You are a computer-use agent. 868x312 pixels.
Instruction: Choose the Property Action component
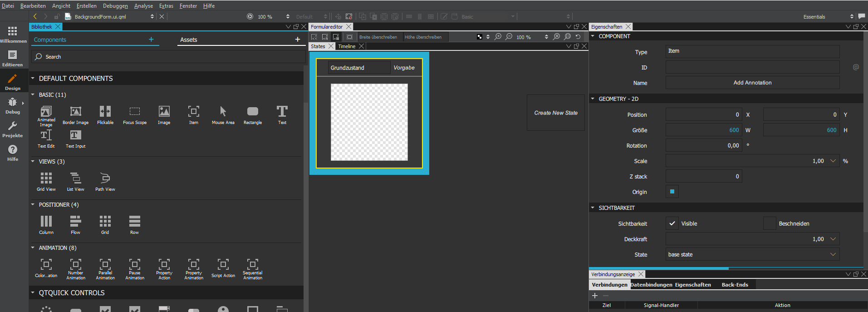click(164, 269)
